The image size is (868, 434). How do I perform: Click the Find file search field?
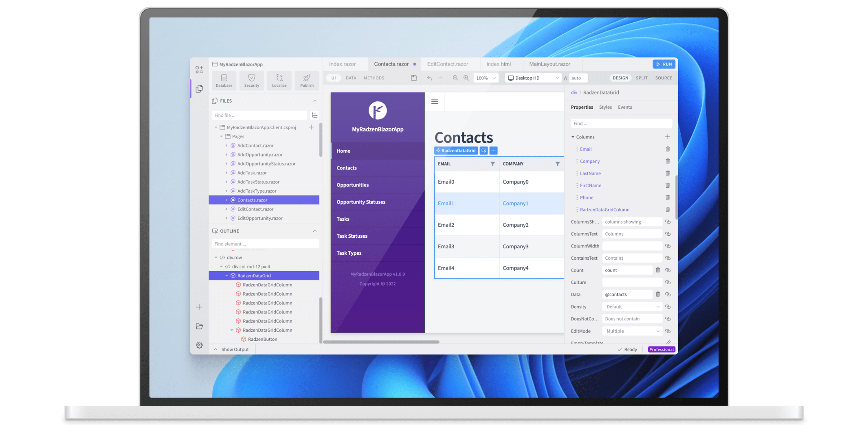(x=259, y=115)
